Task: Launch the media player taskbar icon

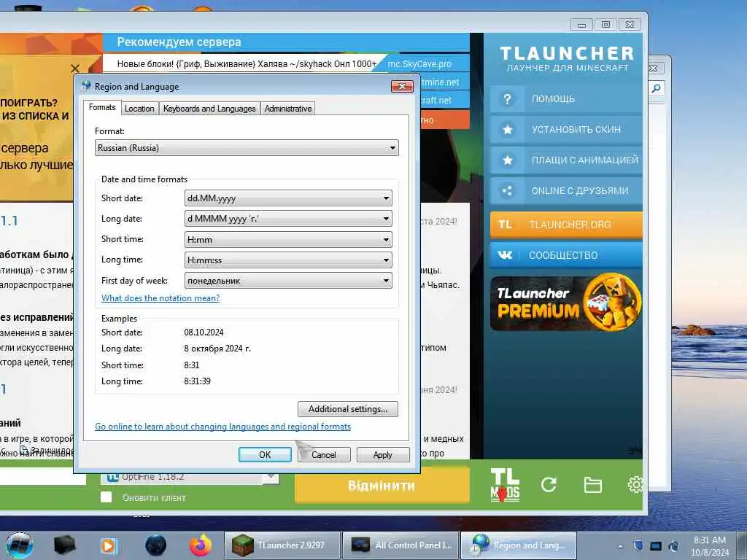Action: click(x=108, y=545)
